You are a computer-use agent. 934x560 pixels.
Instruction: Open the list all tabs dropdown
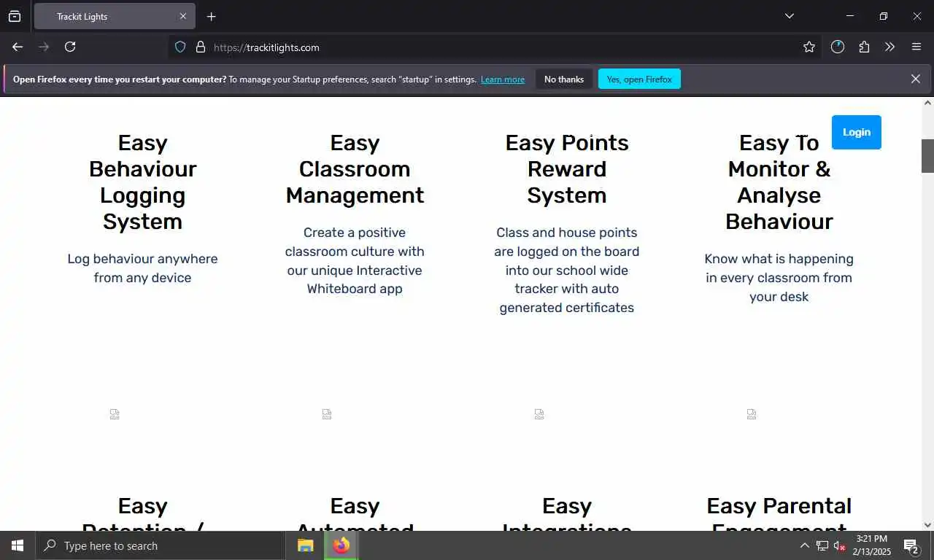tap(789, 16)
